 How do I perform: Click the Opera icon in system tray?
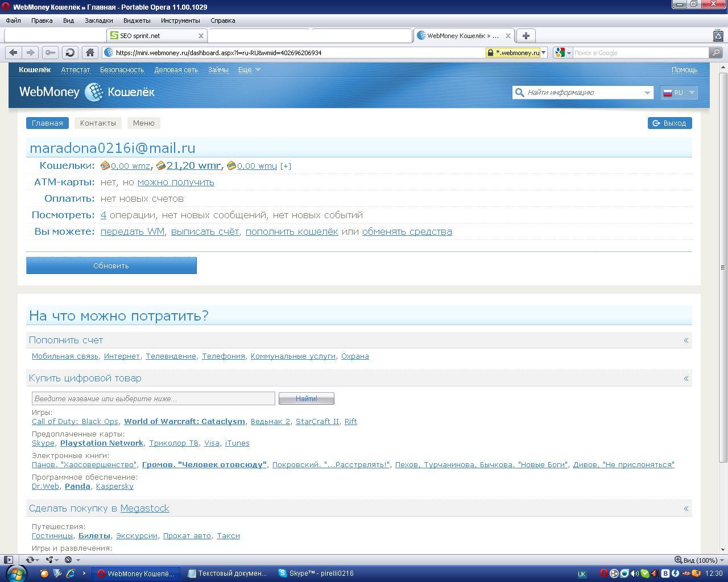(x=604, y=573)
